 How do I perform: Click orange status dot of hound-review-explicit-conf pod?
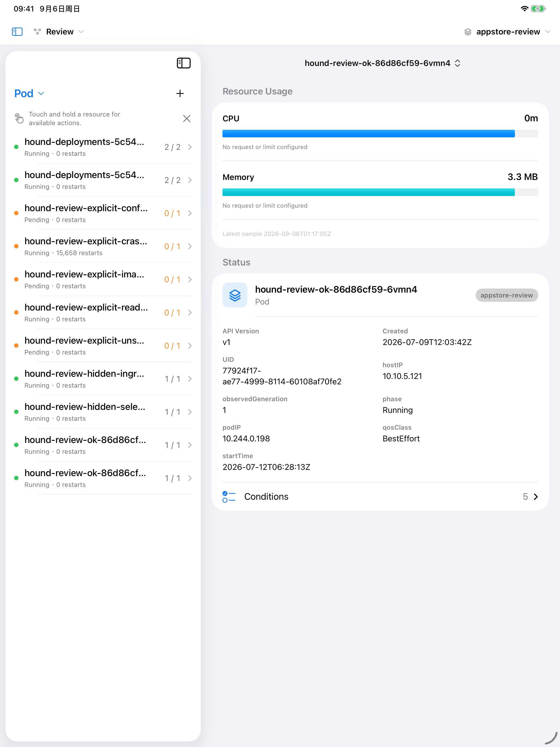[x=16, y=213]
